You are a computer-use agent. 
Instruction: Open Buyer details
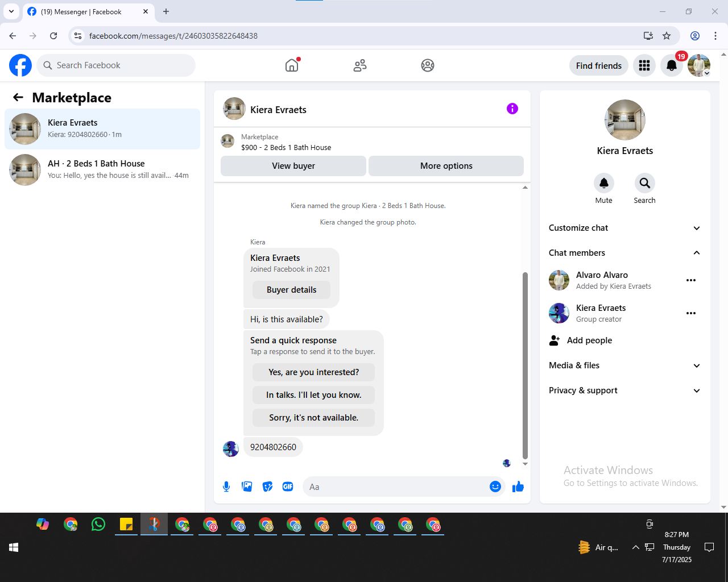tap(292, 290)
